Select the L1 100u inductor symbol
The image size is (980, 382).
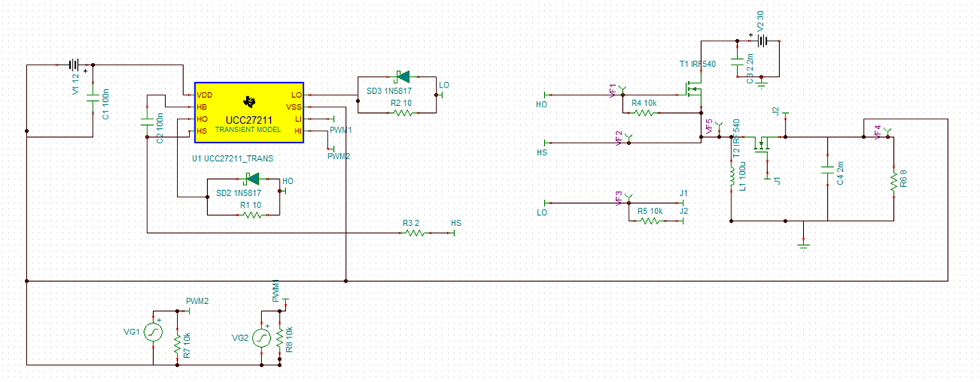tap(731, 177)
